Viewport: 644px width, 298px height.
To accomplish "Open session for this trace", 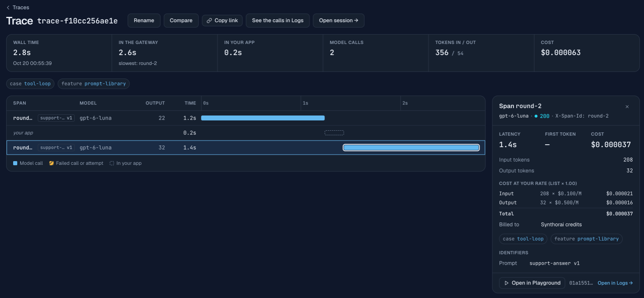I will 338,21.
